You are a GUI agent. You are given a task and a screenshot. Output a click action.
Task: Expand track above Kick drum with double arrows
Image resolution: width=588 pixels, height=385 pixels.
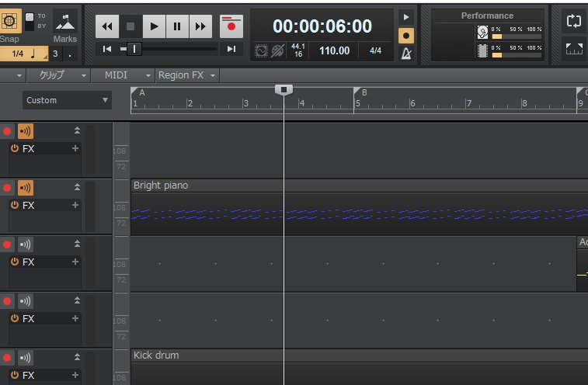pos(77,300)
